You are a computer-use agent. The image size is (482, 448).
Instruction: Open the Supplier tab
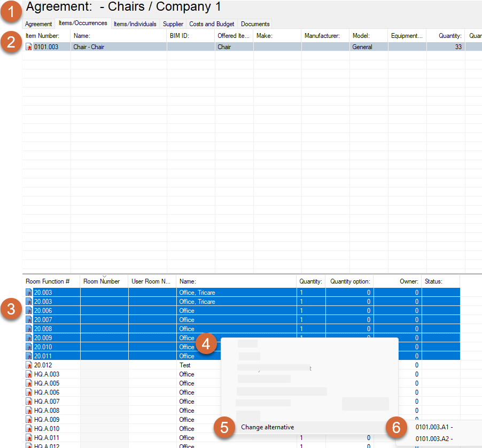173,24
